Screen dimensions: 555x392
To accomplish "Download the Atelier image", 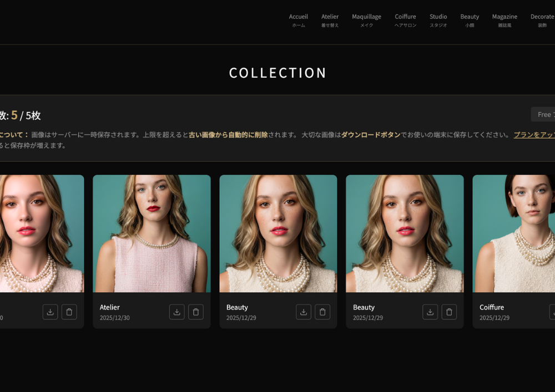I will pos(176,312).
